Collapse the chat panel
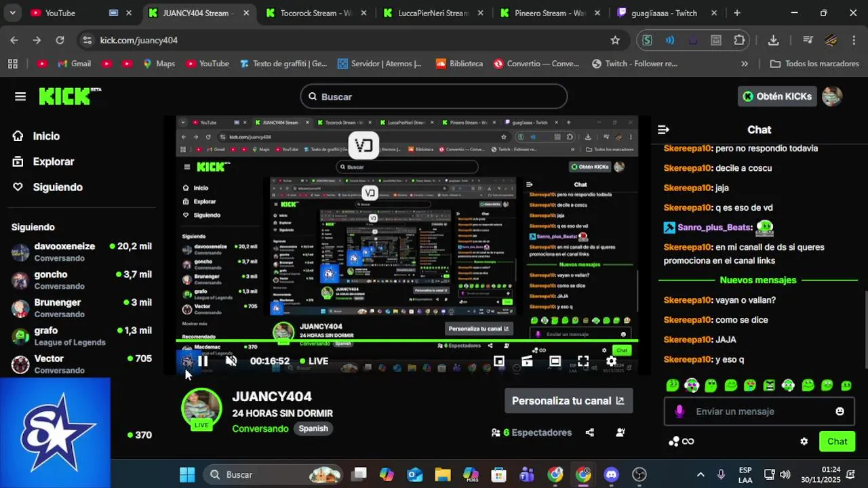 (664, 129)
